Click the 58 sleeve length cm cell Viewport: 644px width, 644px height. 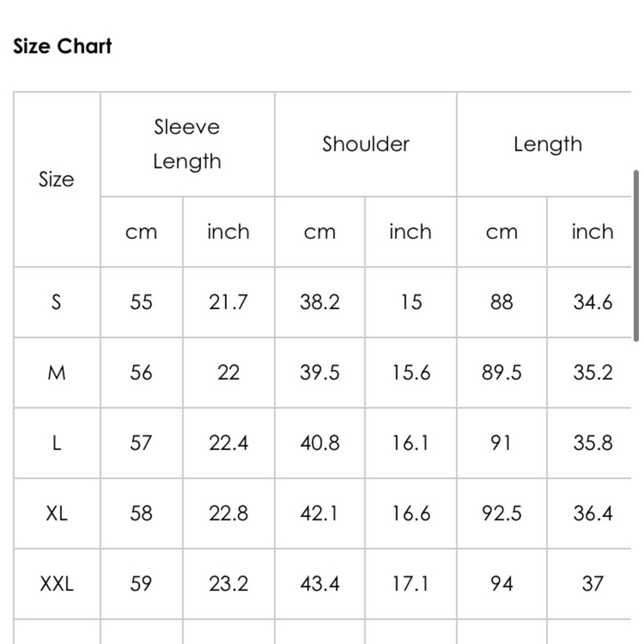click(x=141, y=513)
